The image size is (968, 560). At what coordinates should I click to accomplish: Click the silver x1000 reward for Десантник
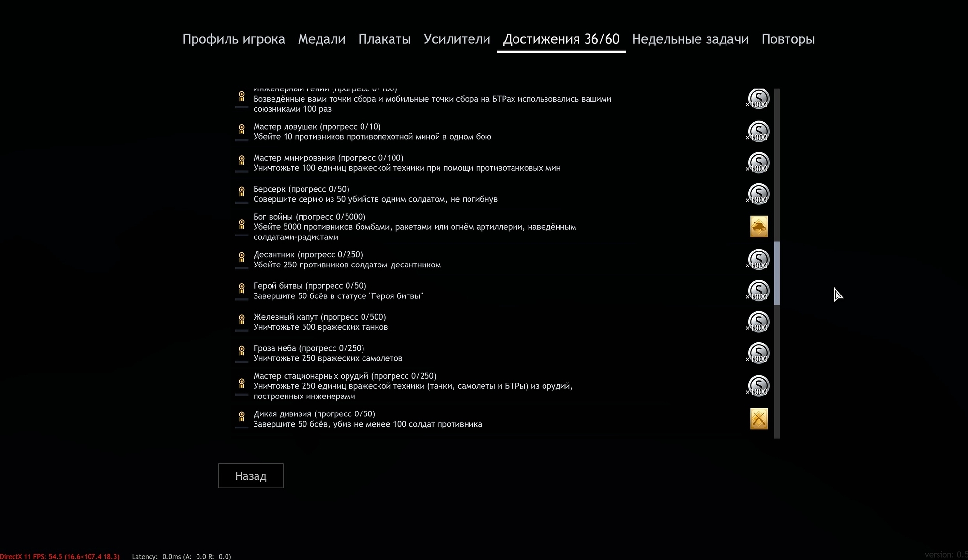(x=758, y=260)
